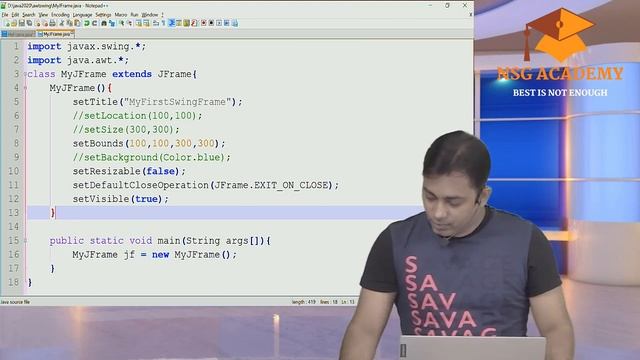Open the ? help menu
The width and height of the screenshot is (640, 360).
162,15
